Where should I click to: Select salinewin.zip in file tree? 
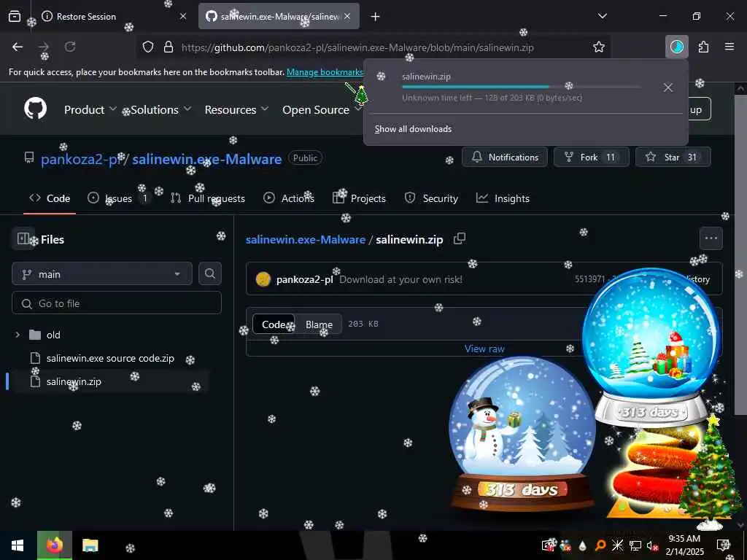74,381
